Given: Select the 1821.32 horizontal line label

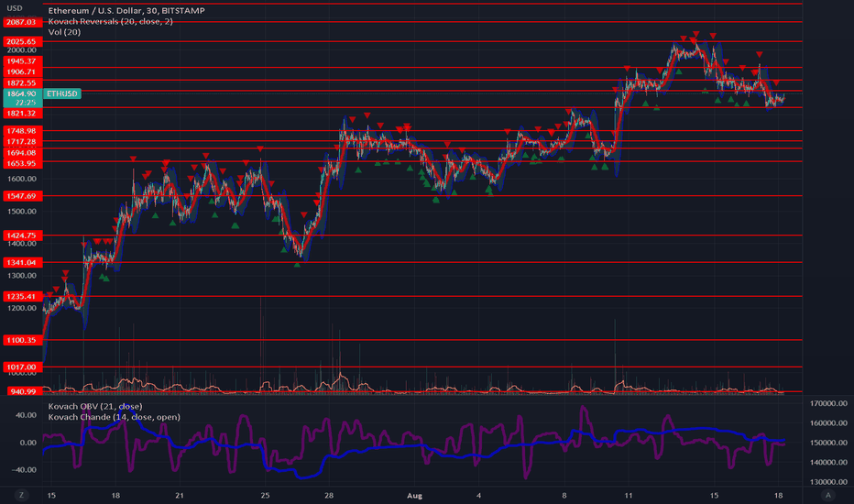Looking at the screenshot, I should coord(22,114).
